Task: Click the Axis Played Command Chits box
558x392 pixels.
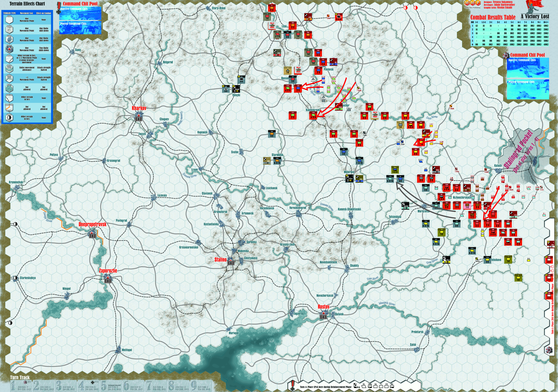Action: pos(80,28)
